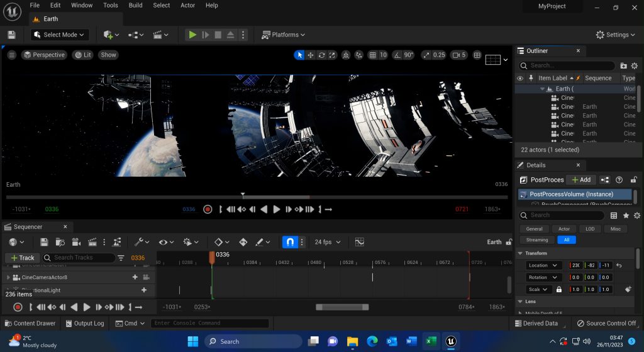Viewport: 644px width, 352px height.
Task: Open Cmd console type dropdown
Action: (130, 323)
